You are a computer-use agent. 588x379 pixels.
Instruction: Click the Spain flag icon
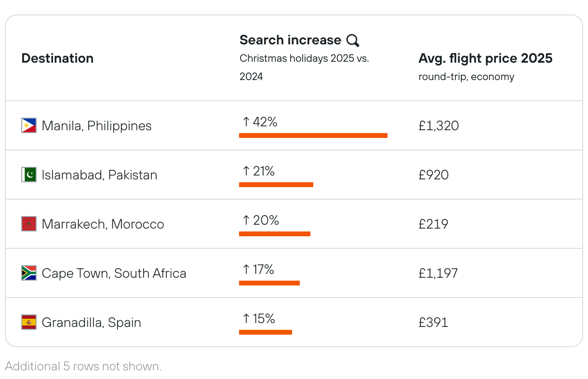pos(29,322)
